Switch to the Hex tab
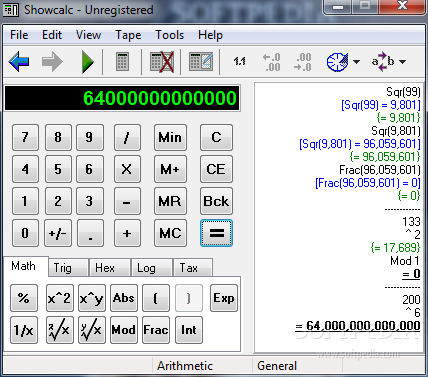The width and height of the screenshot is (428, 377). point(109,268)
